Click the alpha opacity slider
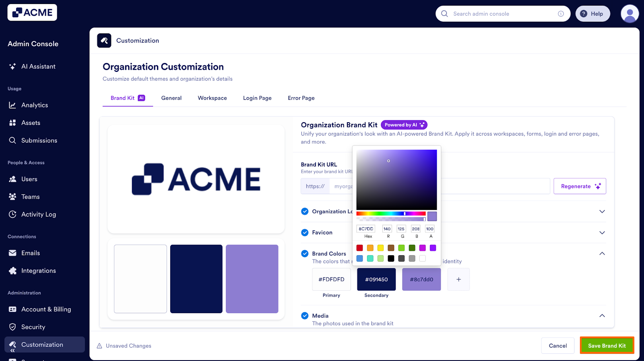This screenshot has height=361, width=644. [x=391, y=219]
